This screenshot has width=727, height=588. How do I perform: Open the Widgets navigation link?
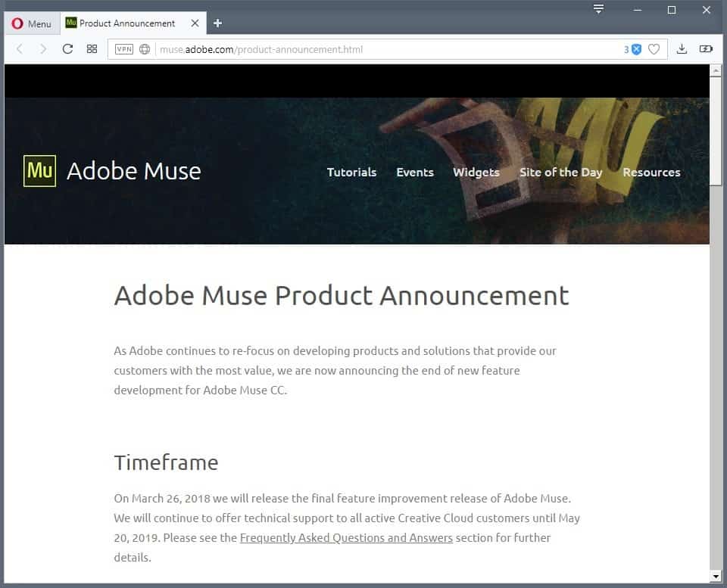[476, 173]
